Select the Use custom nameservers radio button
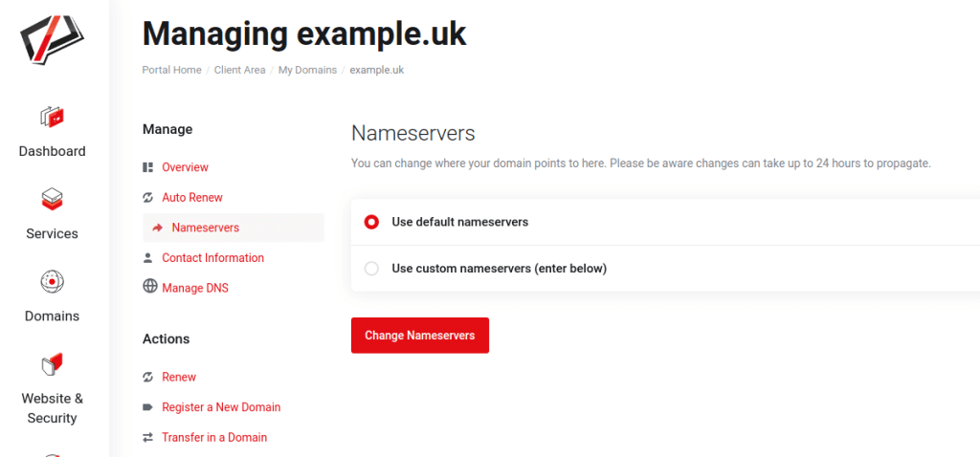This screenshot has width=980, height=457. [x=371, y=269]
